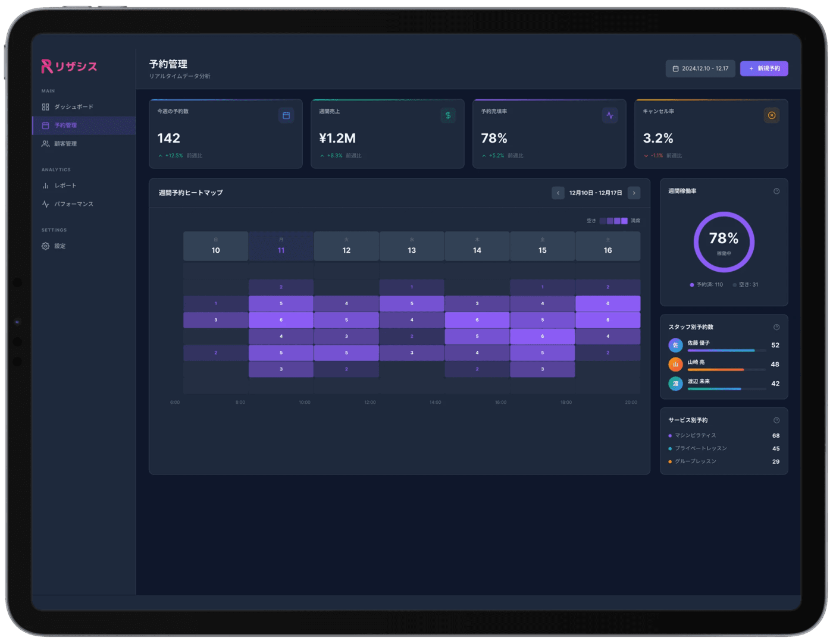This screenshot has height=644, width=833.
Task: Go to the previous week in the heatmap
Action: [558, 193]
